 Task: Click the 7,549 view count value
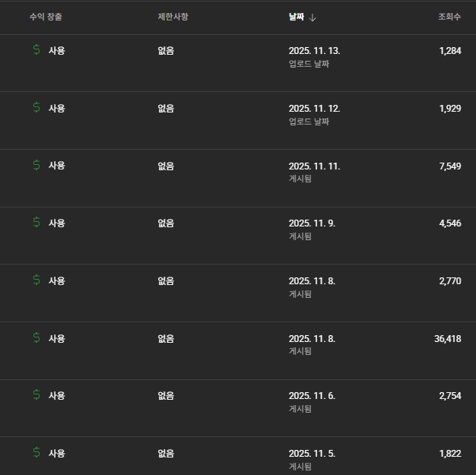449,166
